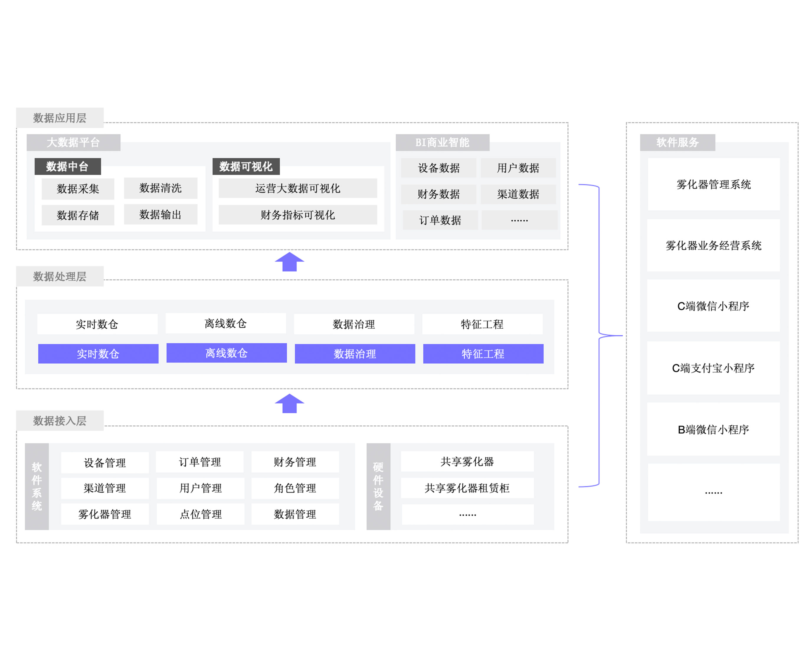
Task: Open the C端支付宝小程序 card
Action: (714, 368)
